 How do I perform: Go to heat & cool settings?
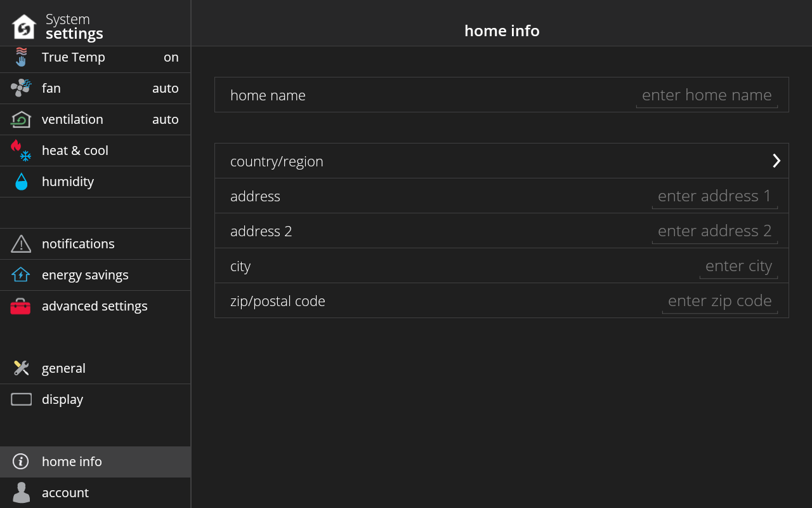pyautogui.click(x=95, y=150)
